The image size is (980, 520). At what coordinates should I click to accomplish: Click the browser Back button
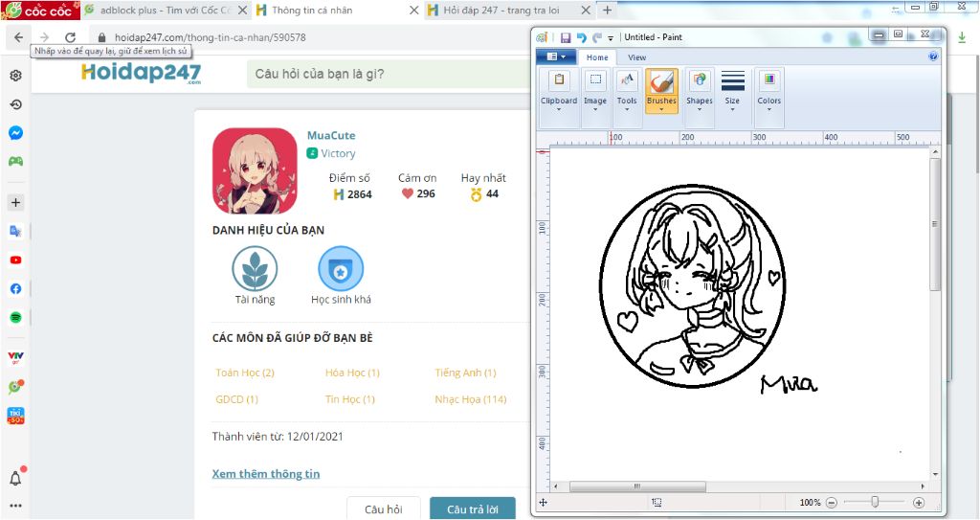pyautogui.click(x=18, y=37)
